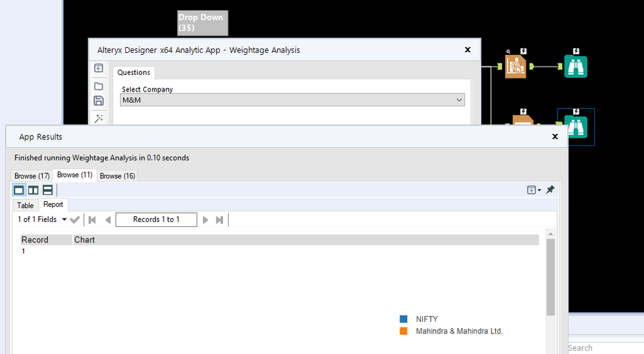This screenshot has width=644, height=354.
Task: Switch to the Questions tab
Action: tap(133, 72)
